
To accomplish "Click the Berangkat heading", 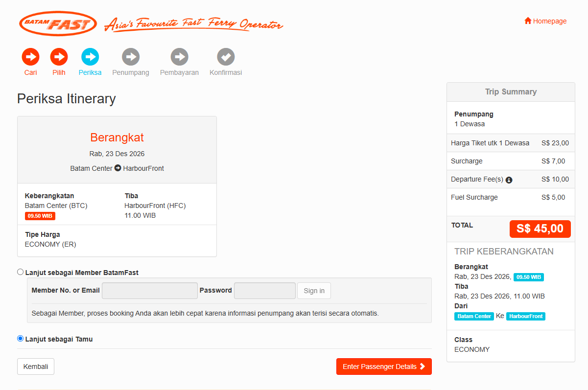I will click(117, 138).
